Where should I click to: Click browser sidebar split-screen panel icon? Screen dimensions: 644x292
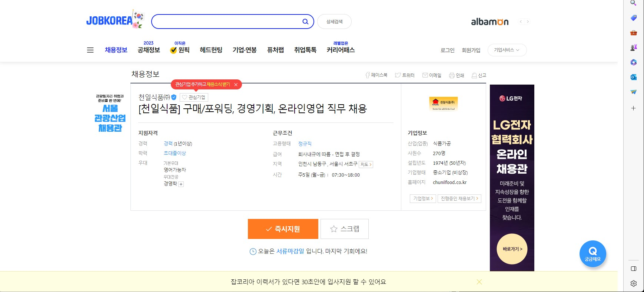(x=634, y=269)
